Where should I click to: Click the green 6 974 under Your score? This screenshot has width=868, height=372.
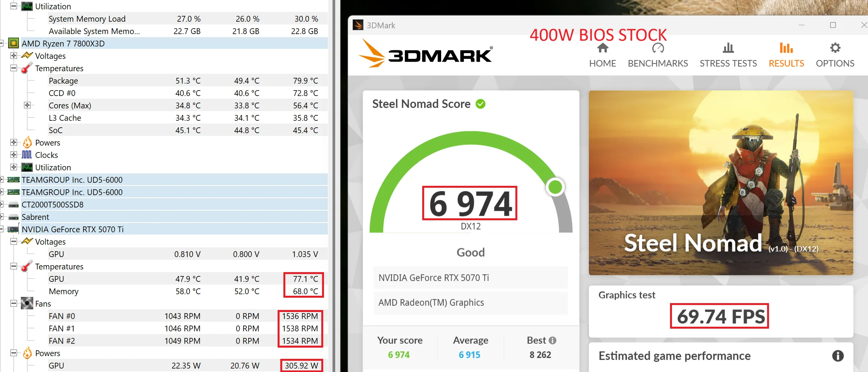pyautogui.click(x=399, y=355)
